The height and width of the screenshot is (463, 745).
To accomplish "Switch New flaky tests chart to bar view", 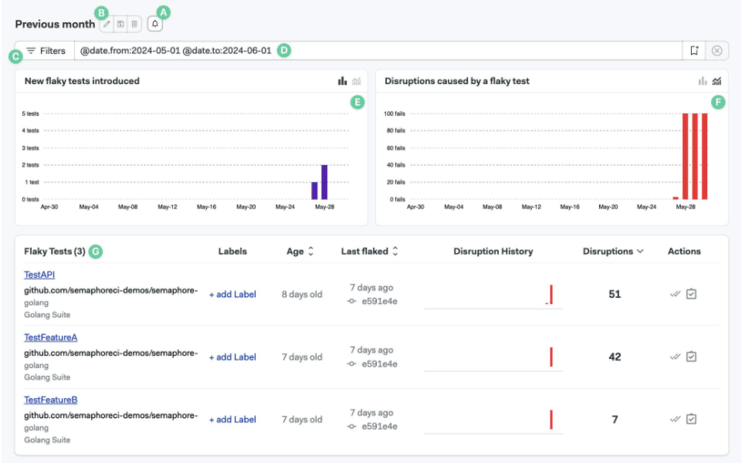I will point(342,81).
